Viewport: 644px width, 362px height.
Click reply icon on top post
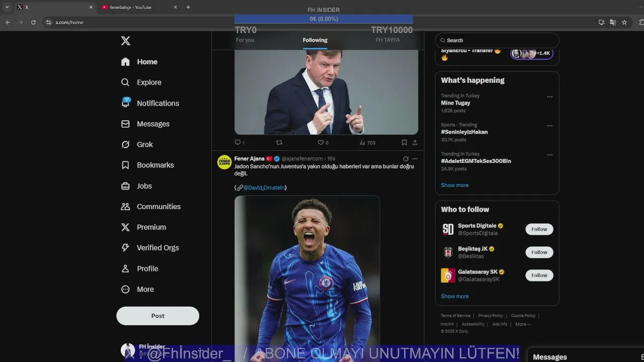point(238,143)
